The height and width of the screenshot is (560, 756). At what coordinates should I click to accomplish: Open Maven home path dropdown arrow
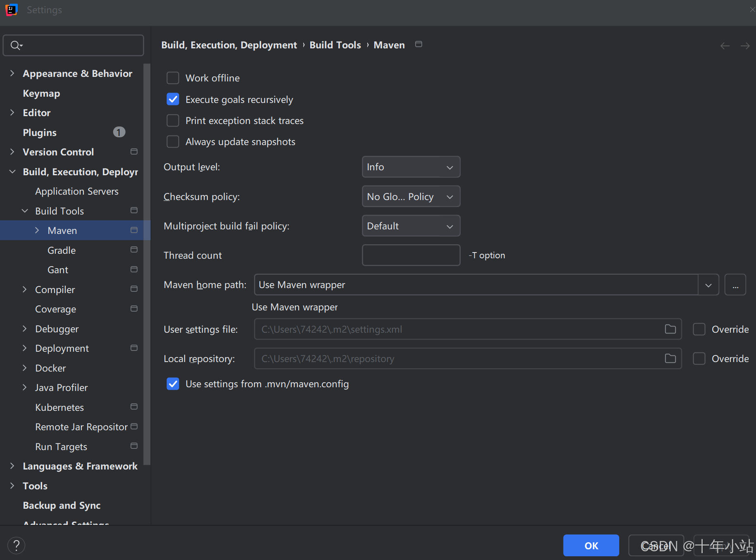pos(708,285)
